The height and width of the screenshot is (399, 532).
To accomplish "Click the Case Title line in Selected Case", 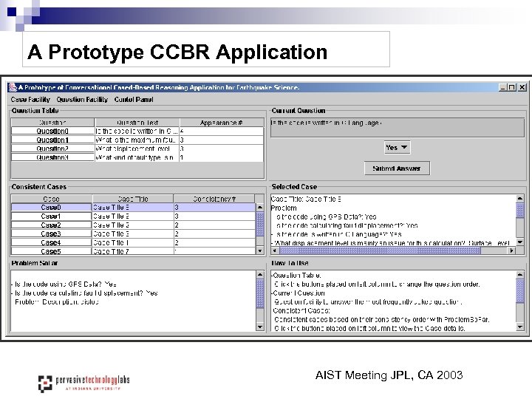I will tap(306, 199).
